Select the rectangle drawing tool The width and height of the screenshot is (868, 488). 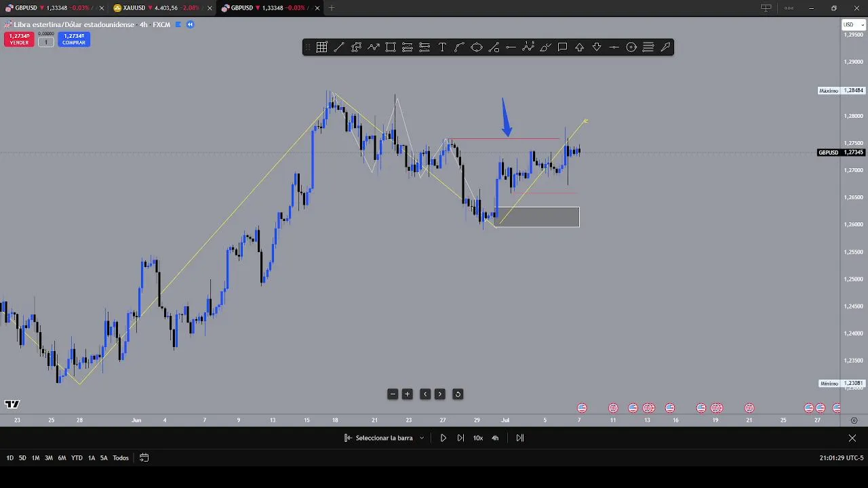(391, 47)
